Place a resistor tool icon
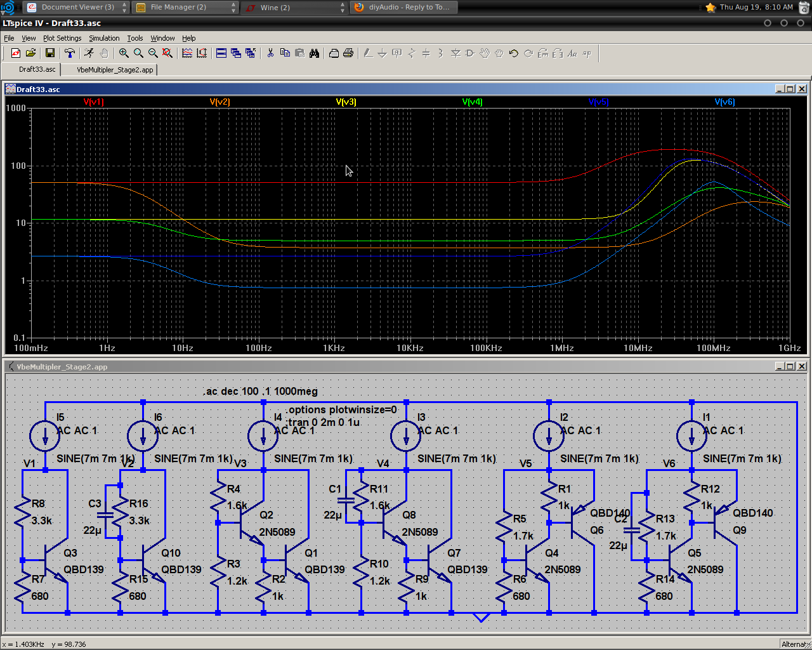 (412, 53)
